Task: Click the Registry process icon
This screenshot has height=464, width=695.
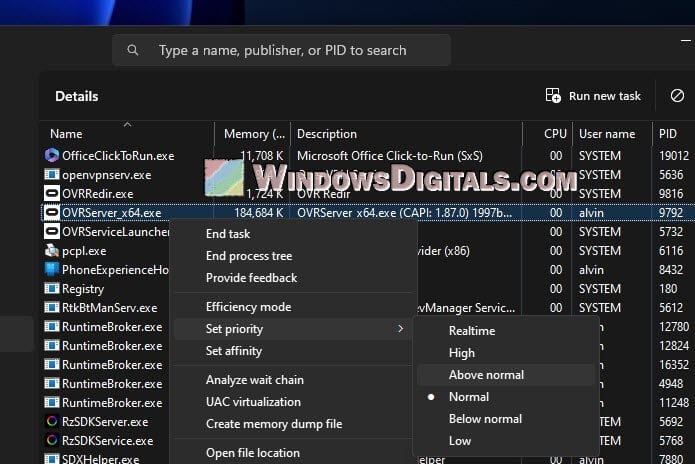Action: pyautogui.click(x=51, y=289)
